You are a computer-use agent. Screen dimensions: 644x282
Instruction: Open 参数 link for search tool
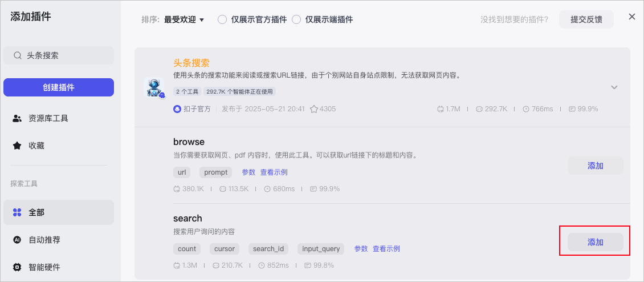(361, 249)
